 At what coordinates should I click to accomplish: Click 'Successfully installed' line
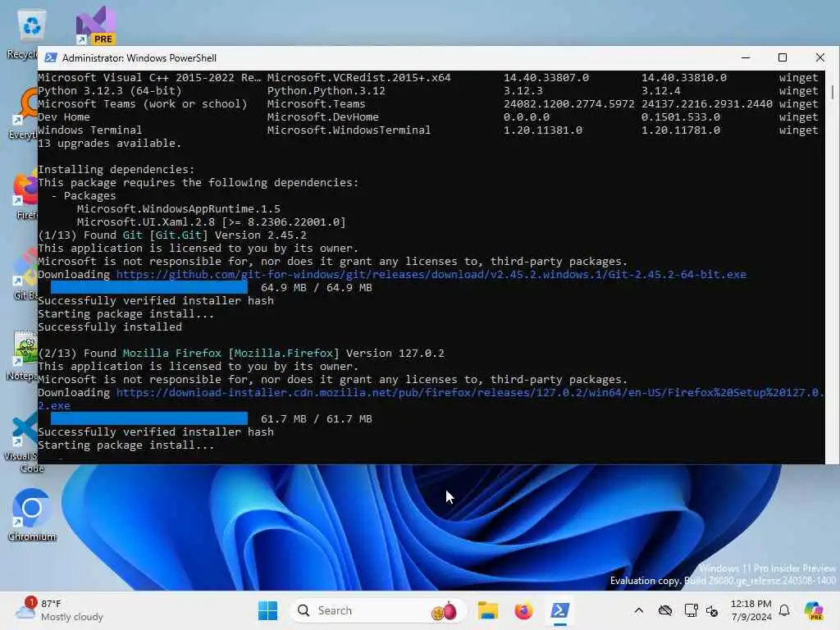click(x=110, y=327)
